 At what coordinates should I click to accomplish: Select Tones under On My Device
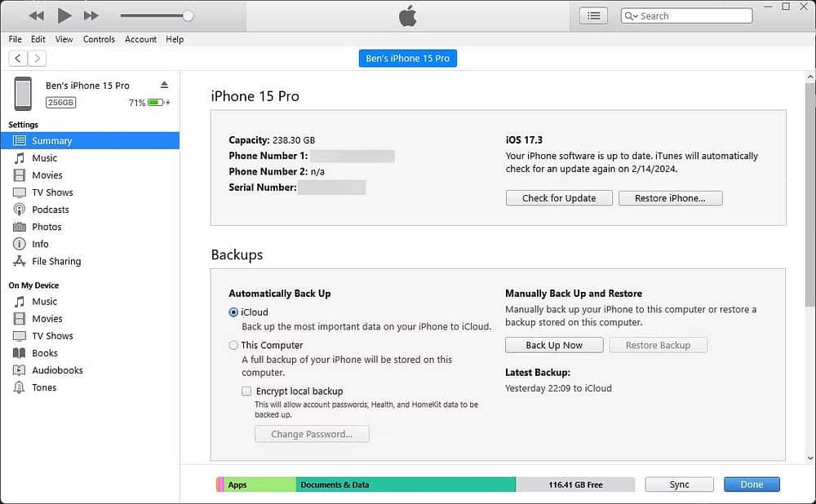[45, 387]
